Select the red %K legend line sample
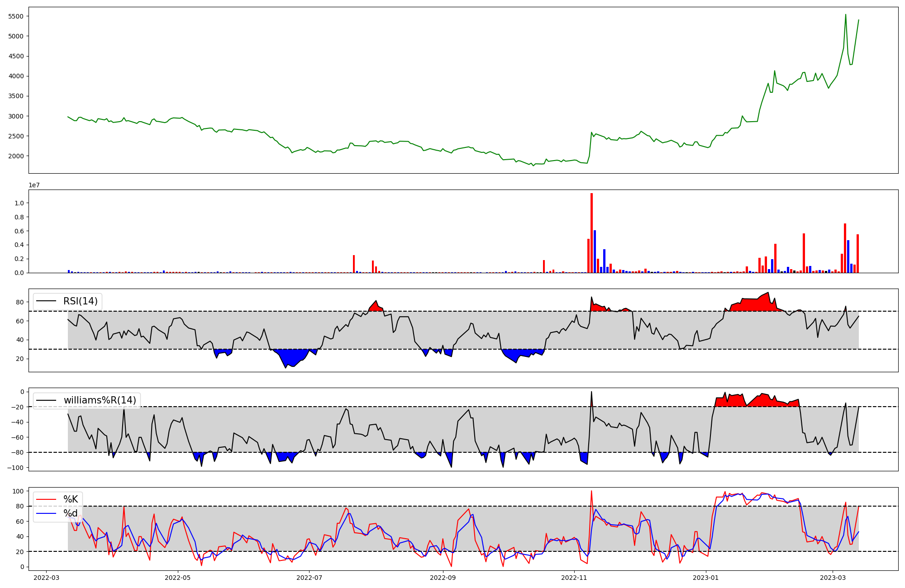 (x=46, y=500)
